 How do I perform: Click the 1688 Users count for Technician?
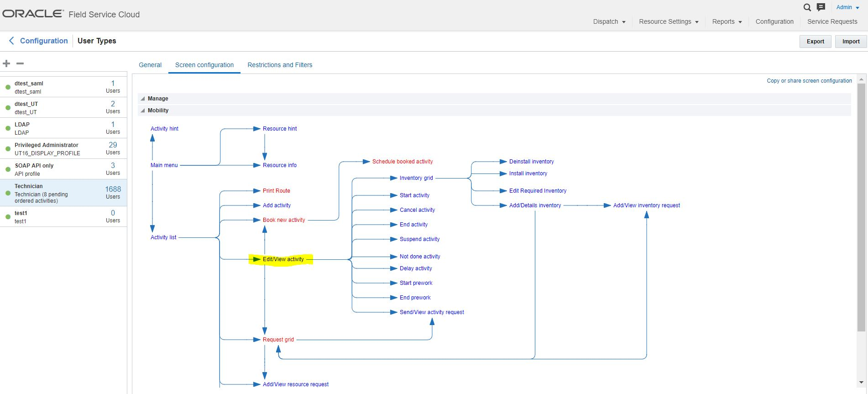(x=113, y=192)
